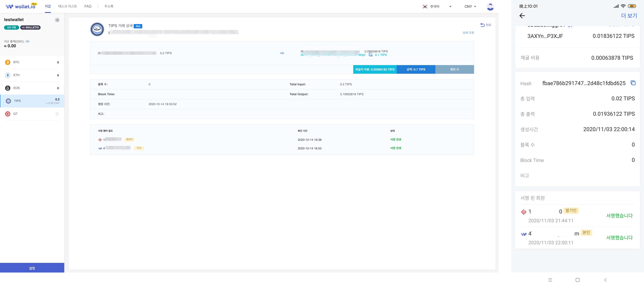This screenshot has width=644, height=288.
Task: Click the 뒤로 back link
Action: (486, 25)
